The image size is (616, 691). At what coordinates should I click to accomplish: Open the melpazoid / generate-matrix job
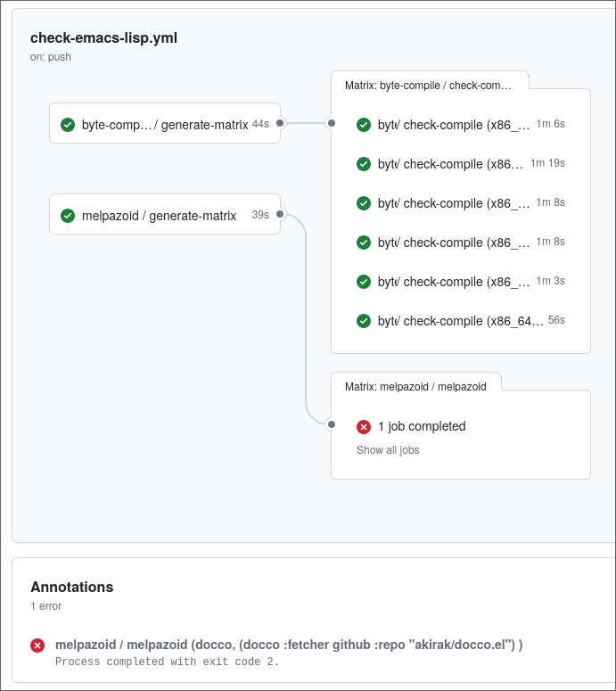165,214
